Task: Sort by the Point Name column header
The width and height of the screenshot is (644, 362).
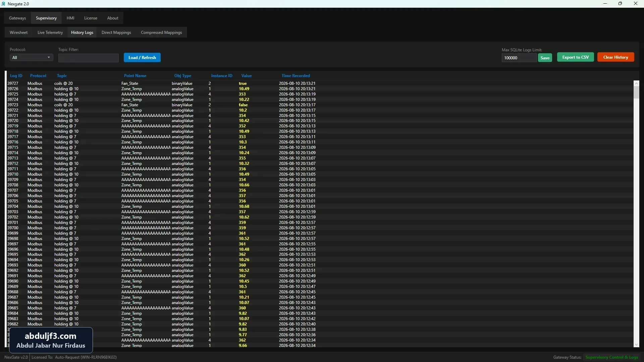Action: (x=135, y=76)
